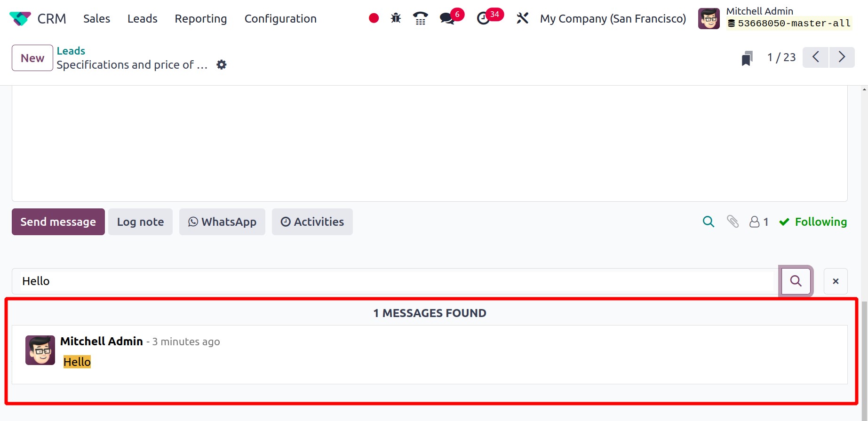This screenshot has width=868, height=421.
Task: Click the 3 minutes ago timestamp
Action: pos(186,342)
